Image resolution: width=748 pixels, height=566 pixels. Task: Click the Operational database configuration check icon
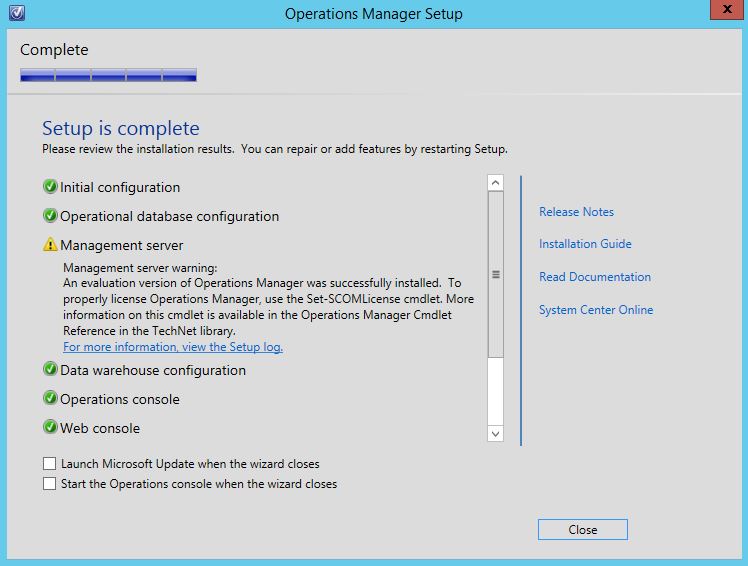pos(50,216)
